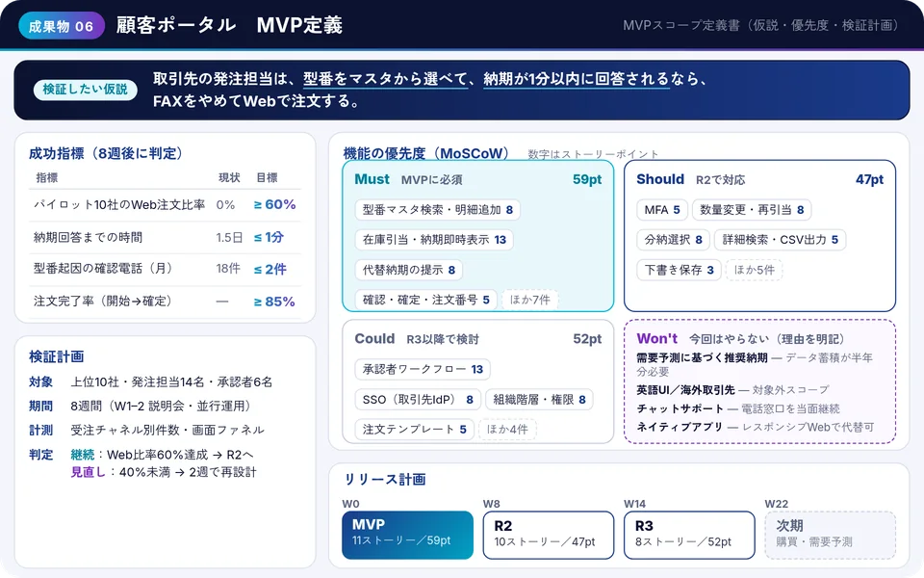The width and height of the screenshot is (924, 578).
Task: Select the 確認・確定・注文番号 chip
Action: coord(426,301)
